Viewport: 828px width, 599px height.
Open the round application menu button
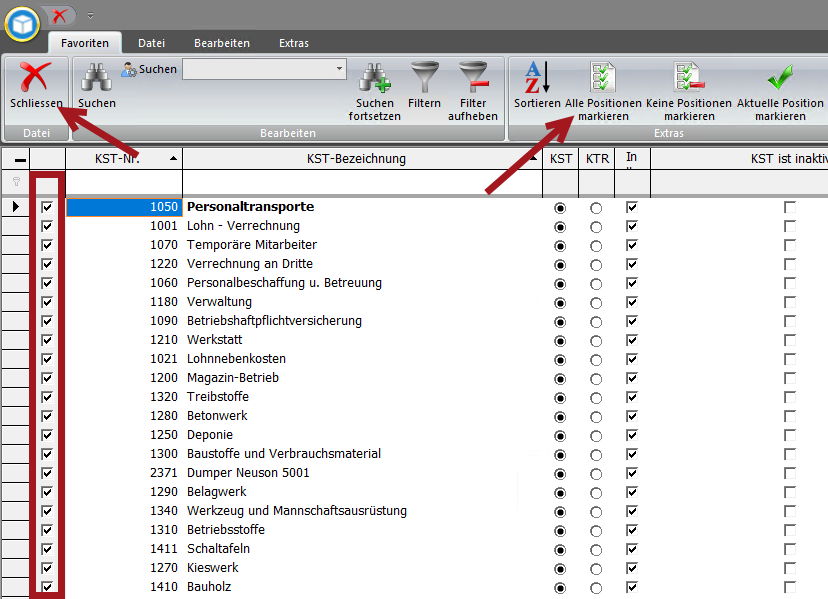(21, 19)
